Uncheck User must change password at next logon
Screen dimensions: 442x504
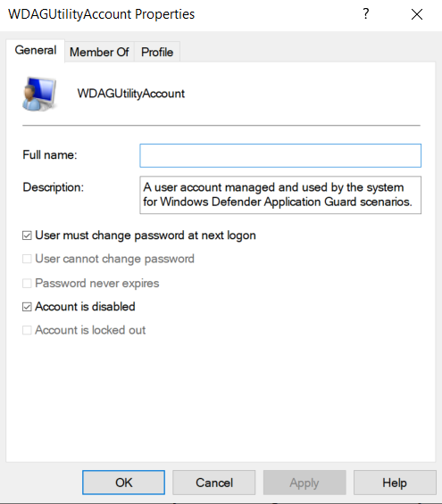[27, 235]
